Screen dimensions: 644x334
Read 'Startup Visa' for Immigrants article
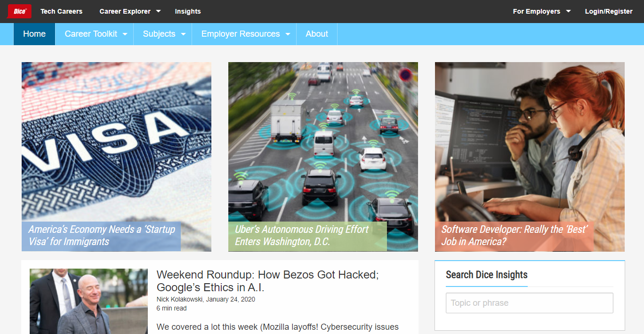point(102,236)
